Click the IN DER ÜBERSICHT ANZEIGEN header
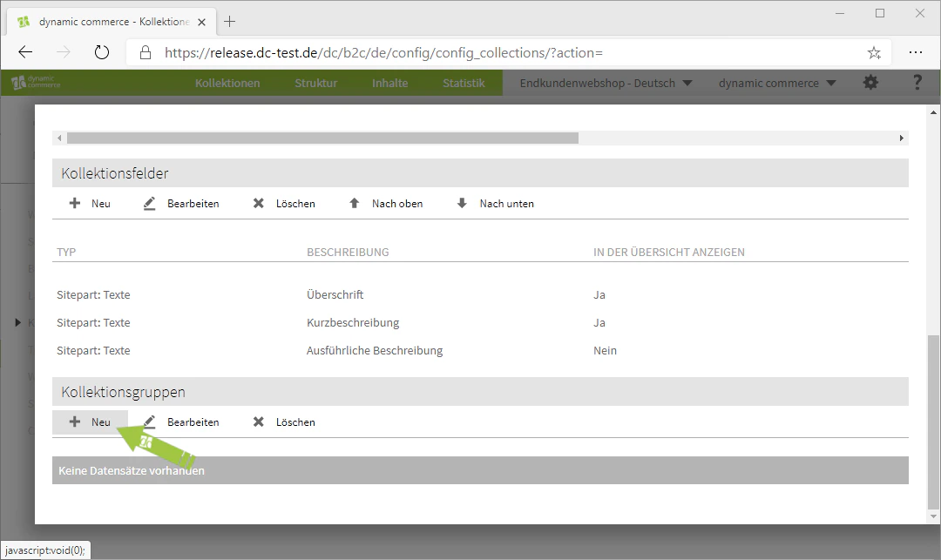The width and height of the screenshot is (941, 560). click(x=668, y=253)
